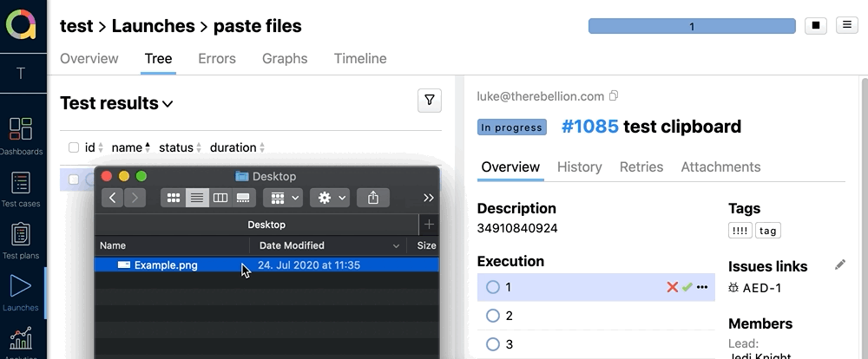Image resolution: width=868 pixels, height=359 pixels.
Task: Edit Issues links with pencil icon
Action: click(x=839, y=265)
